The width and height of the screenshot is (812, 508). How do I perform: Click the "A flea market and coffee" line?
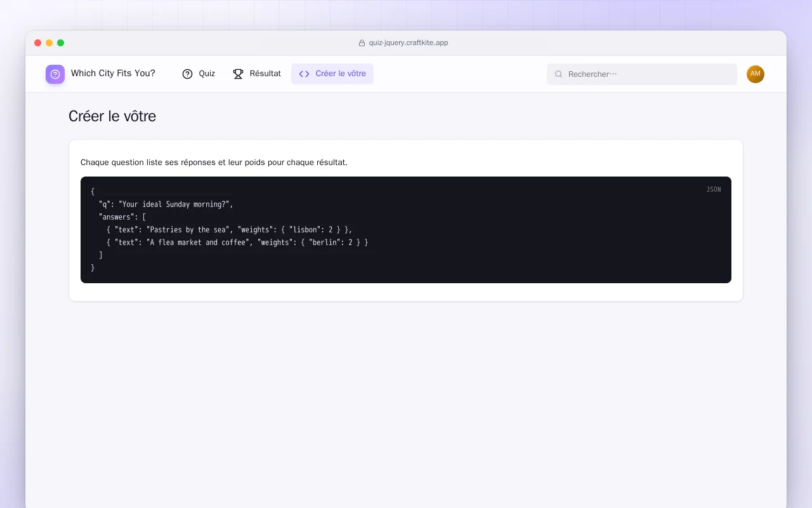pos(237,243)
